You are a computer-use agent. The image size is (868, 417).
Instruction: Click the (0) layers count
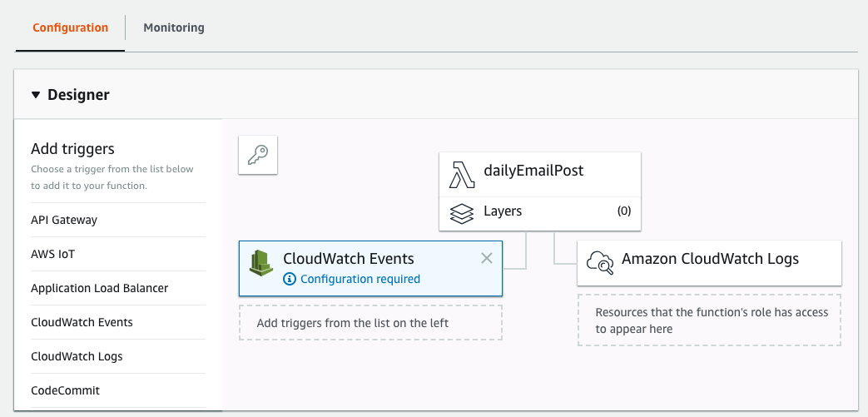pyautogui.click(x=624, y=211)
